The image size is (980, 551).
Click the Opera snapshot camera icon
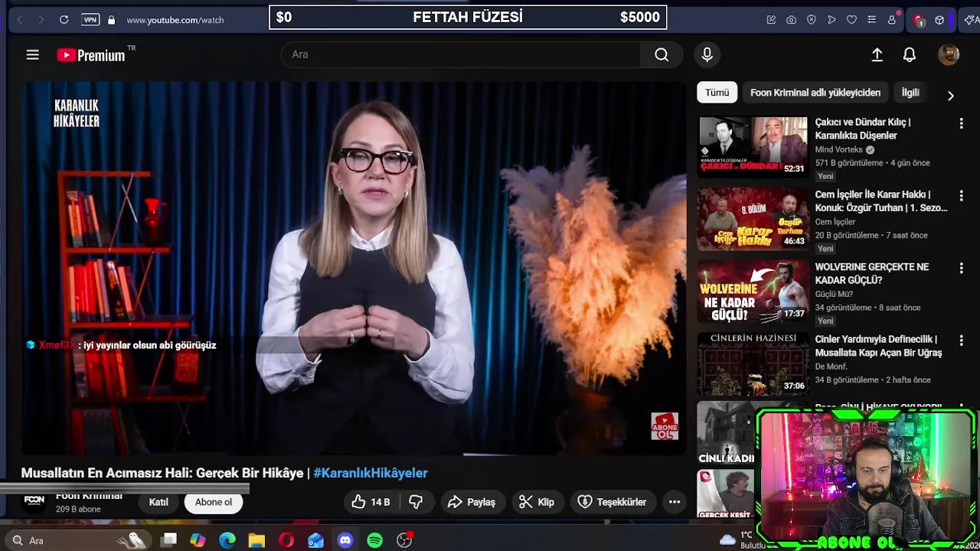click(791, 19)
